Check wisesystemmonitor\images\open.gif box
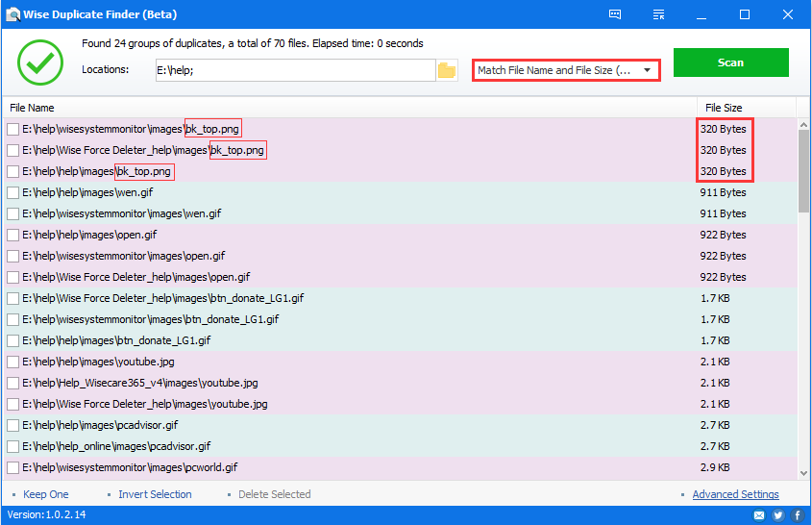Screen dimensions: 812x525 12,256
